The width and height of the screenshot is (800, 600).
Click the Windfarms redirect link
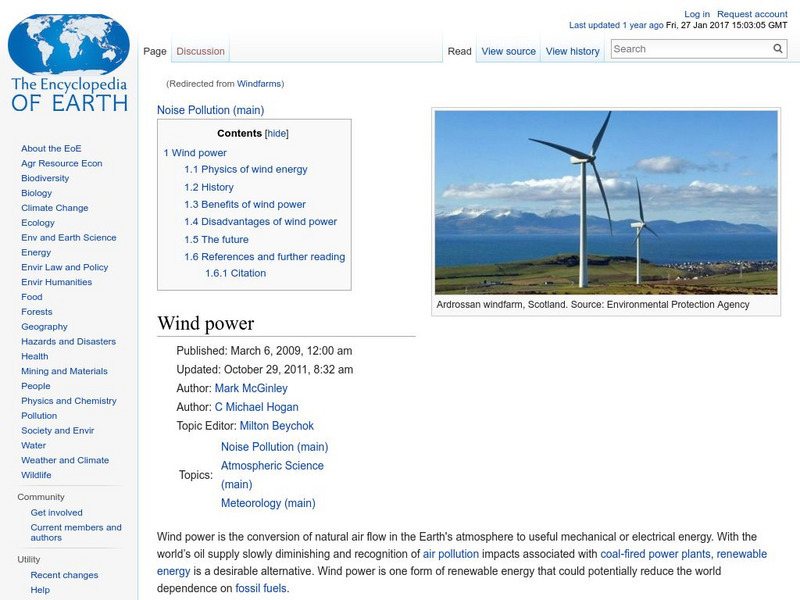[259, 84]
